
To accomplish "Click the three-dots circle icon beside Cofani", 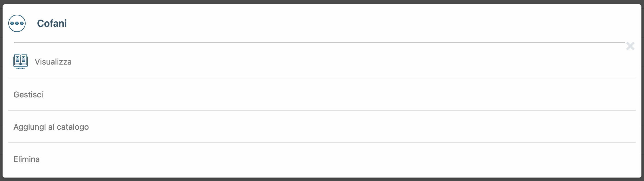I will (17, 23).
